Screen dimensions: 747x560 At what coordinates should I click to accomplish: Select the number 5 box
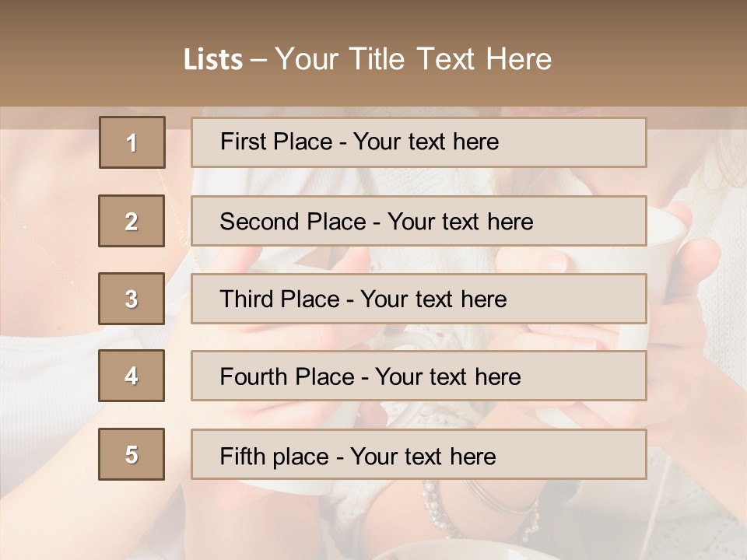(132, 454)
